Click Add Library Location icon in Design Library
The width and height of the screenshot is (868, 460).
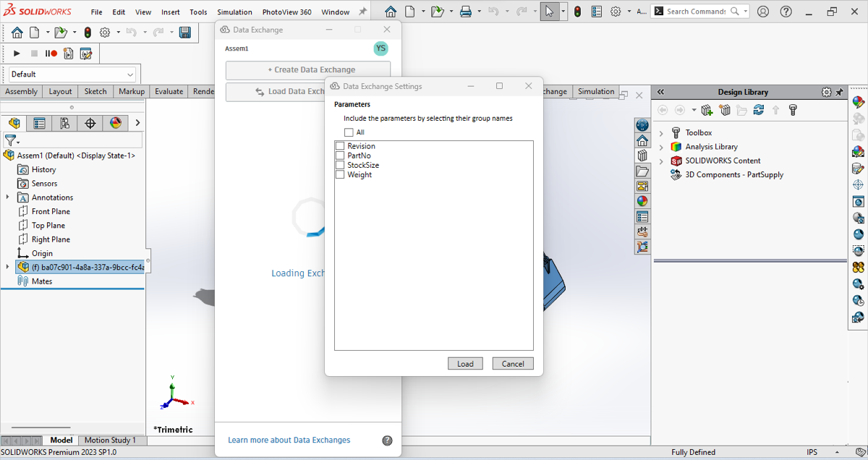707,110
